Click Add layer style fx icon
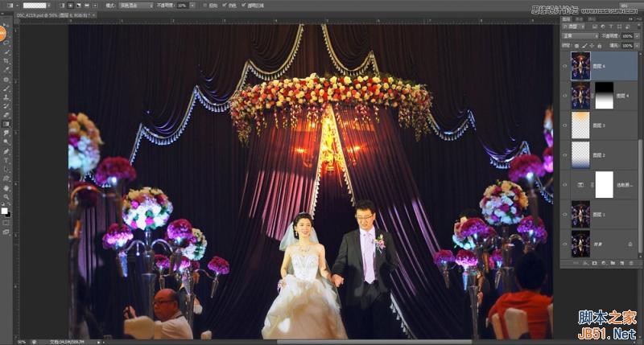Image resolution: width=644 pixels, height=345 pixels. [x=585, y=263]
